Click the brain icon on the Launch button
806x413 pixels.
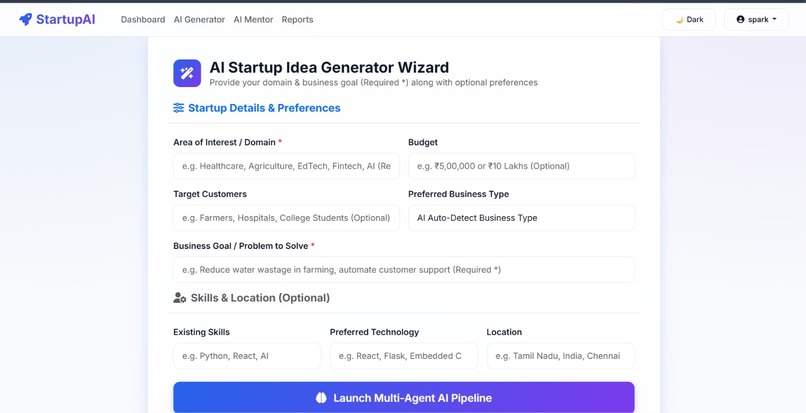(x=321, y=398)
